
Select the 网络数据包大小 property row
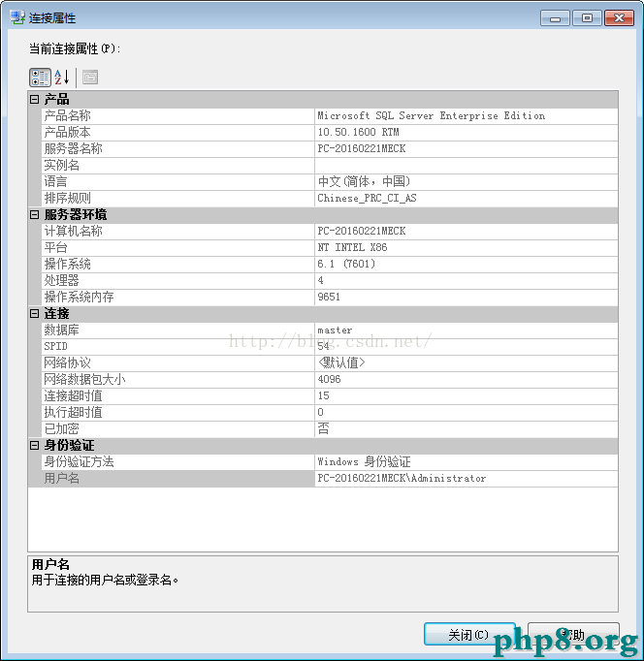click(330, 379)
